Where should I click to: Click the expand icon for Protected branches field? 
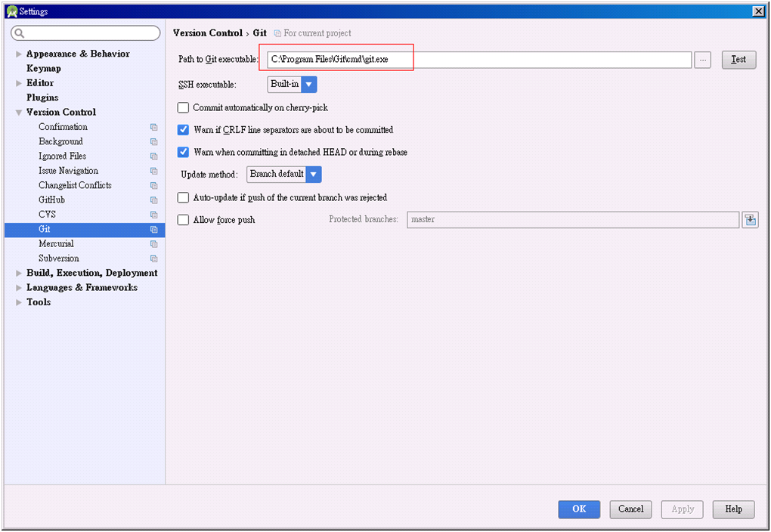pyautogui.click(x=751, y=220)
